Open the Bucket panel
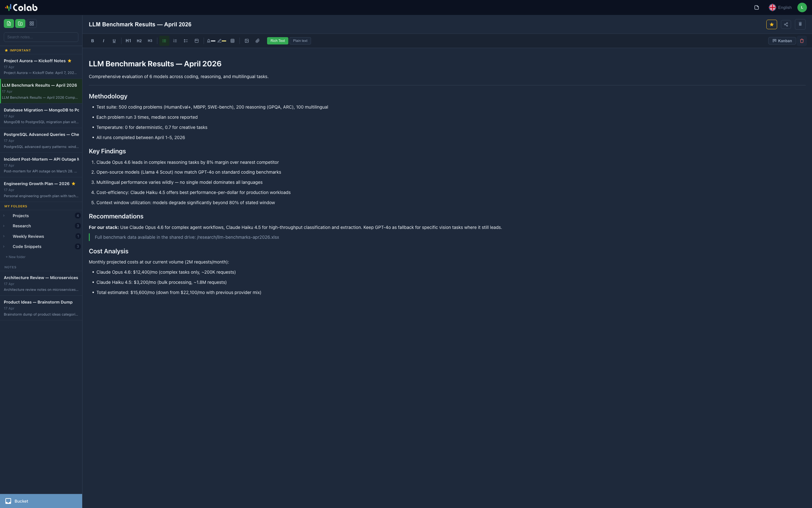This screenshot has height=508, width=812. [x=41, y=501]
